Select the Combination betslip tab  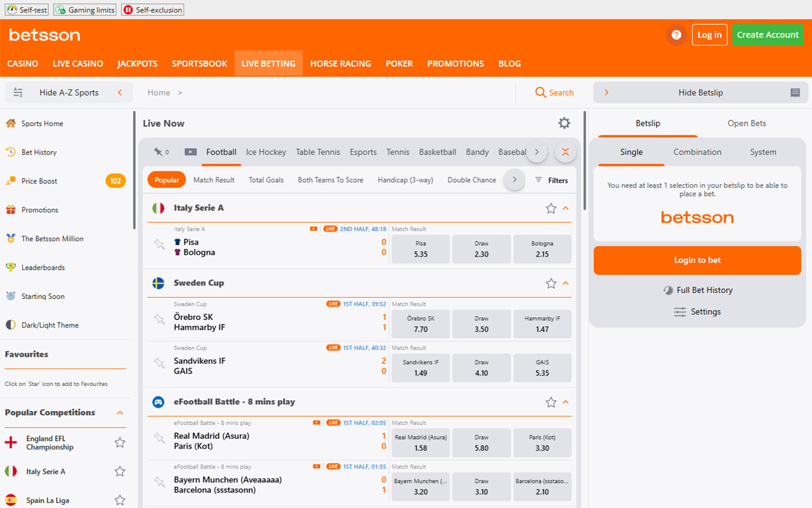[697, 152]
